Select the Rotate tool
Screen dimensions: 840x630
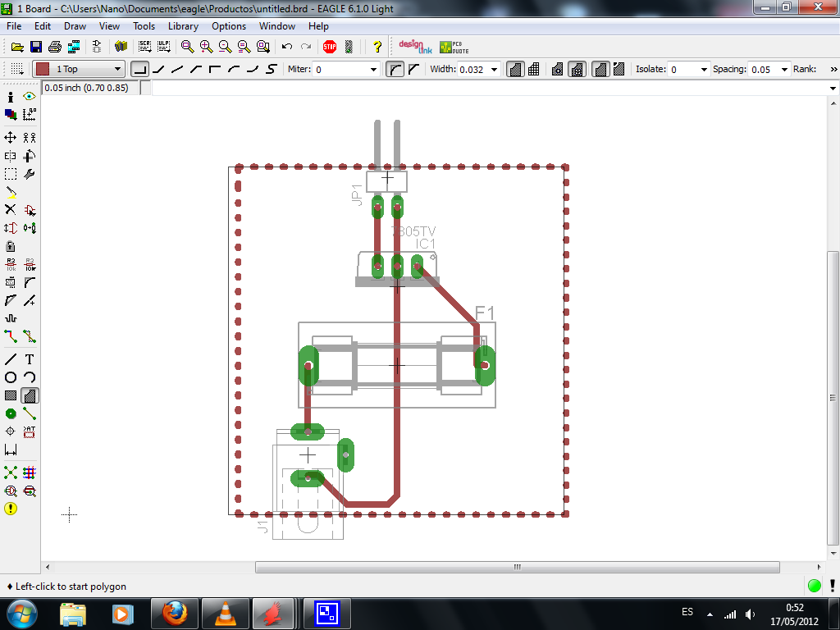(30, 156)
